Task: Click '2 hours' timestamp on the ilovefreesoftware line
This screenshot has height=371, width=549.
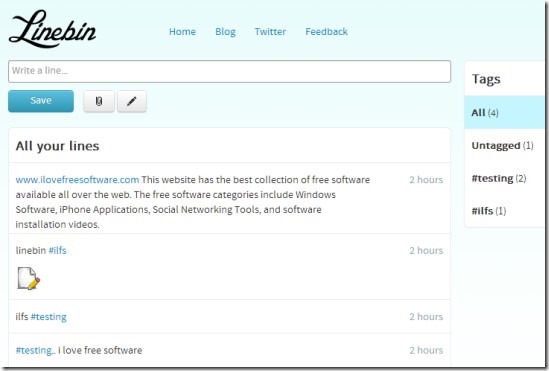Action: pos(426,180)
